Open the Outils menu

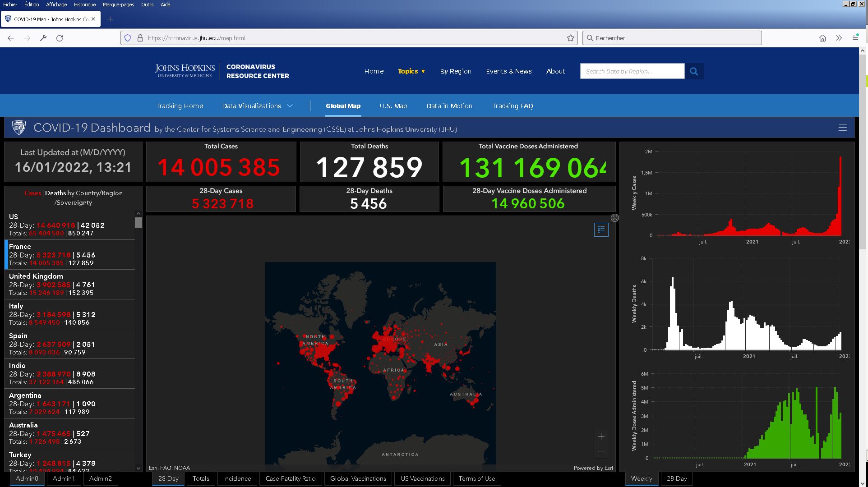(x=147, y=5)
